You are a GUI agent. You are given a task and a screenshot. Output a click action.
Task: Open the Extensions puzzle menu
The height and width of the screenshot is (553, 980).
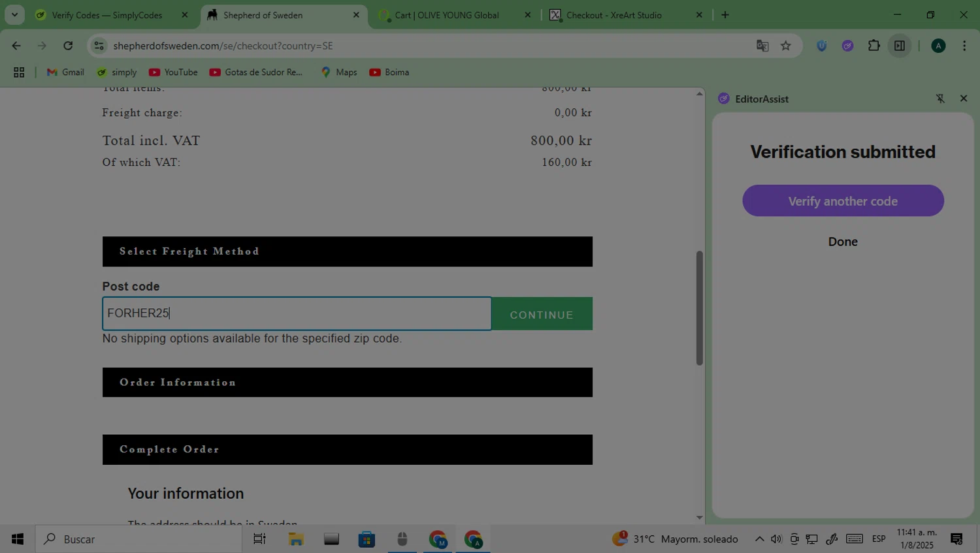874,46
